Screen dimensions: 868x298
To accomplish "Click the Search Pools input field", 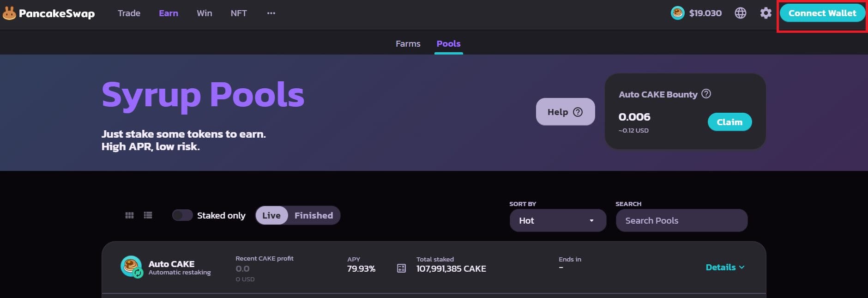I will [x=681, y=220].
